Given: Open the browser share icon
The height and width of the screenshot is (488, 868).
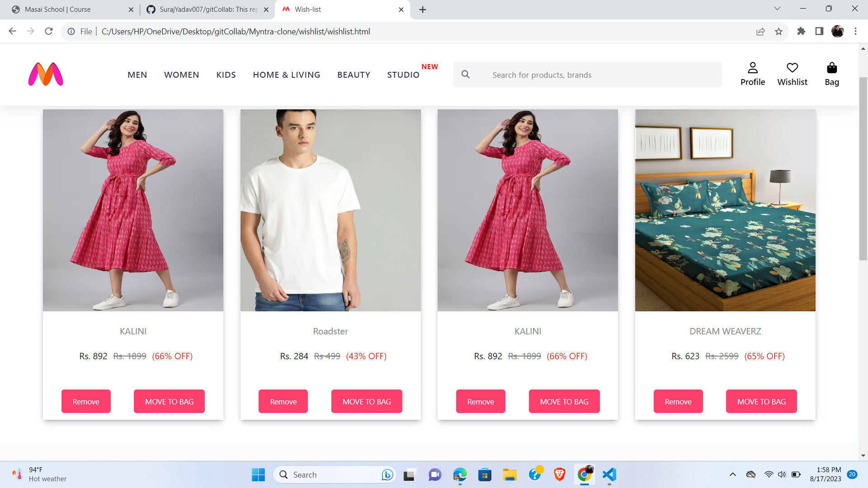Looking at the screenshot, I should pos(760,31).
